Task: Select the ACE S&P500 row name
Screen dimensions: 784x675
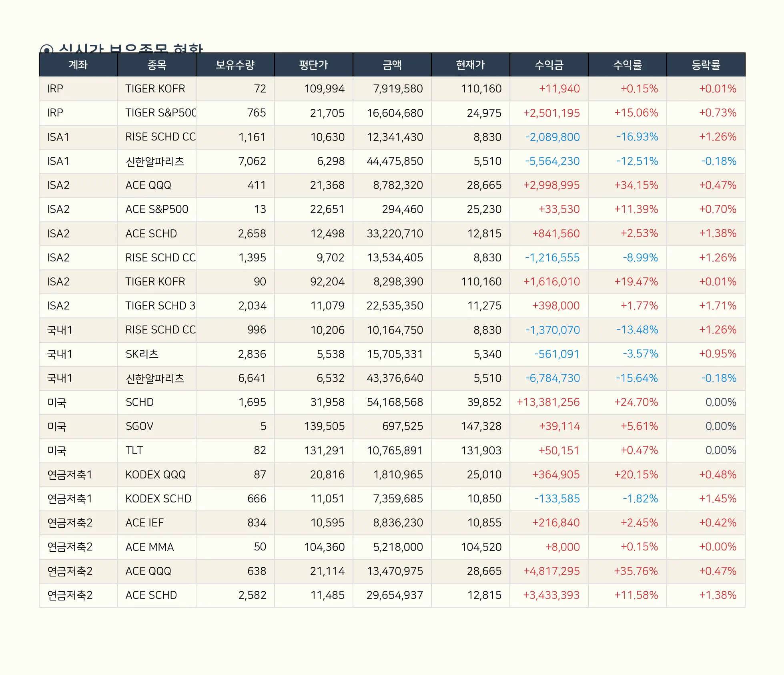Action: (156, 209)
